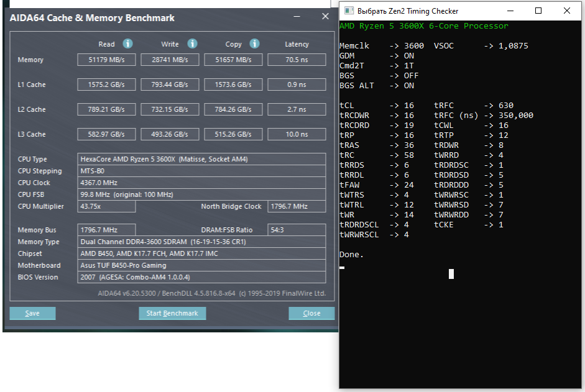Close the Zen2 Timing Checker window

coord(567,11)
